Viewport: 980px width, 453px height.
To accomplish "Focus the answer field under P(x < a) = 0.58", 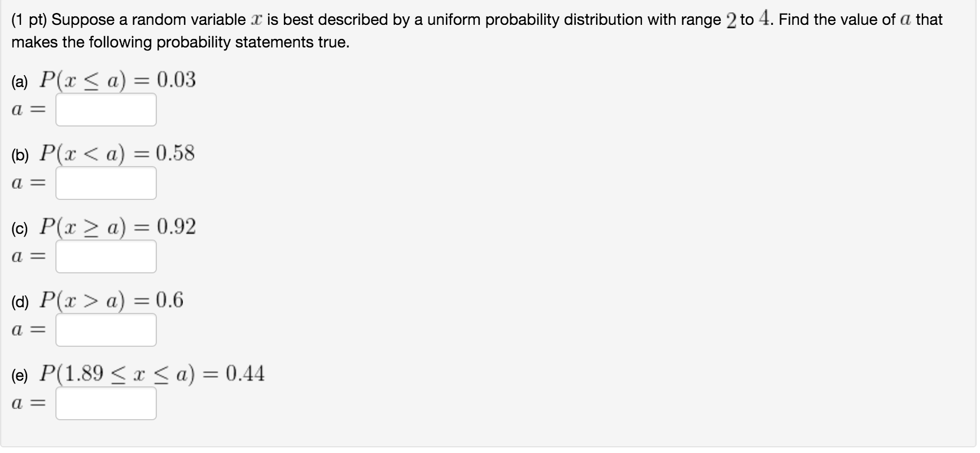I will click(106, 183).
